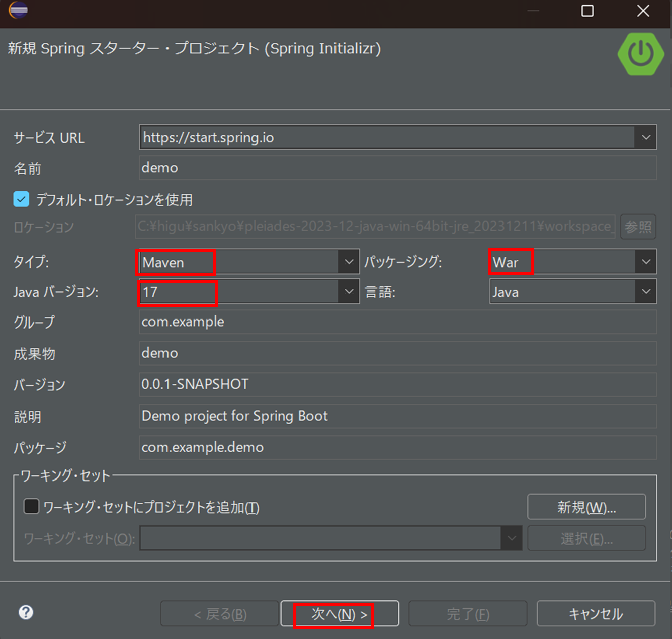This screenshot has height=639, width=672.
Task: Click 新規(W)... to create working set
Action: coord(586,507)
